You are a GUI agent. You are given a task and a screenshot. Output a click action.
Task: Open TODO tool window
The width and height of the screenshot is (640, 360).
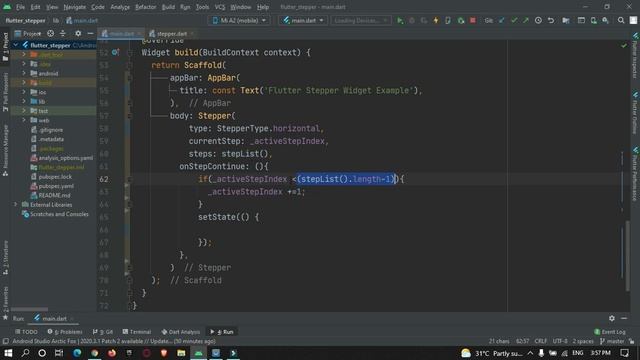click(27, 332)
